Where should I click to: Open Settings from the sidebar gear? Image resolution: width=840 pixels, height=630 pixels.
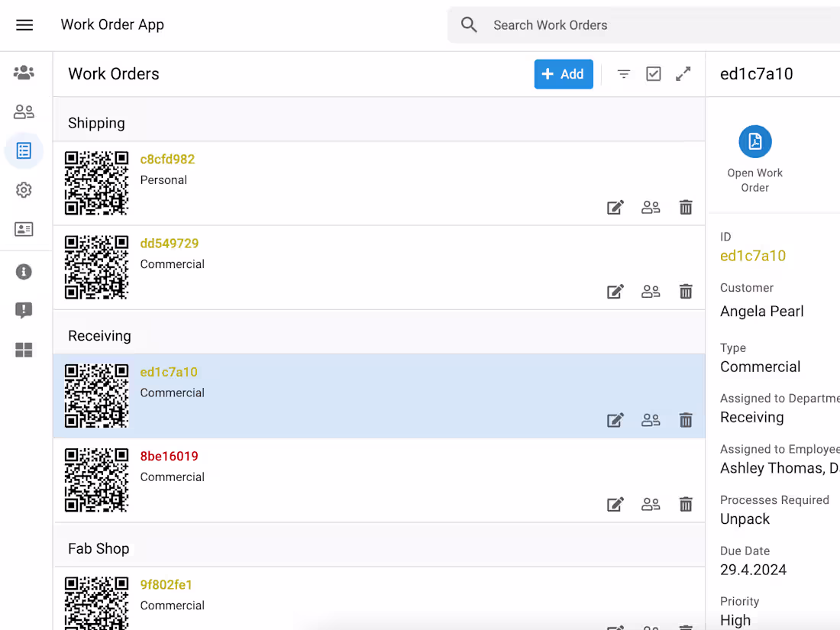coord(24,189)
